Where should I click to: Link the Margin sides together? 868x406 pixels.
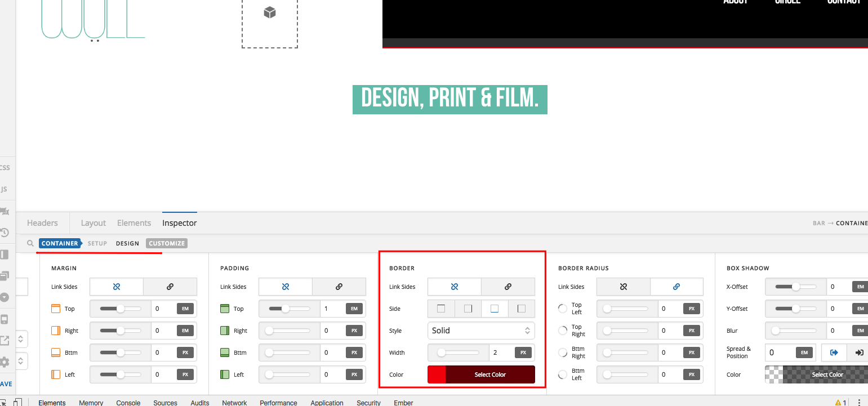170,287
